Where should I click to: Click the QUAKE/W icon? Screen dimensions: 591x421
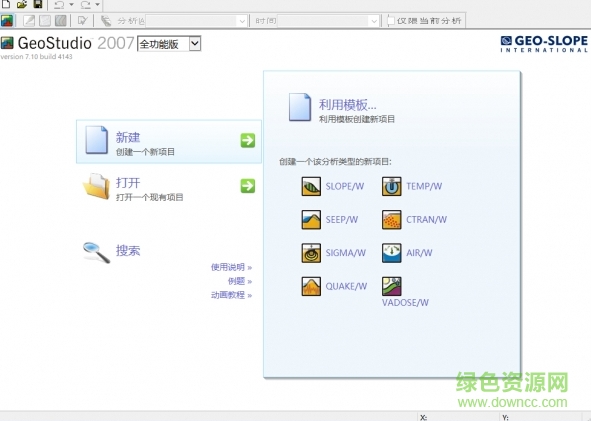point(311,286)
